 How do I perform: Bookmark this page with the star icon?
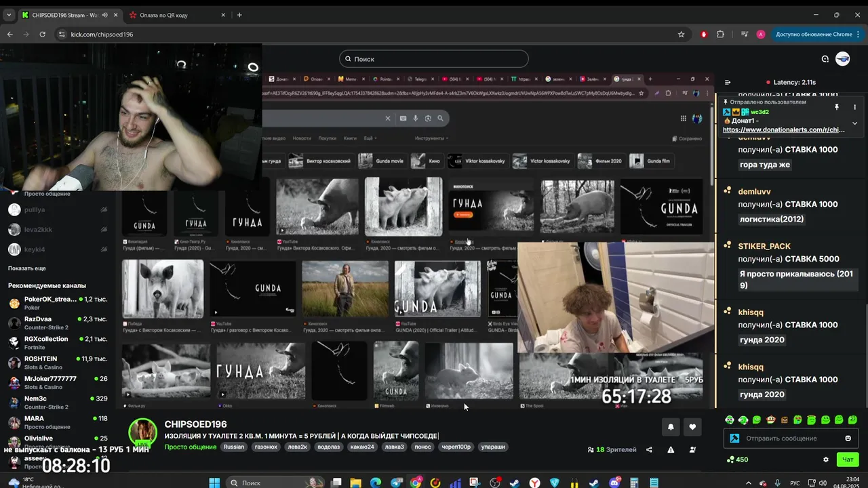tap(681, 34)
